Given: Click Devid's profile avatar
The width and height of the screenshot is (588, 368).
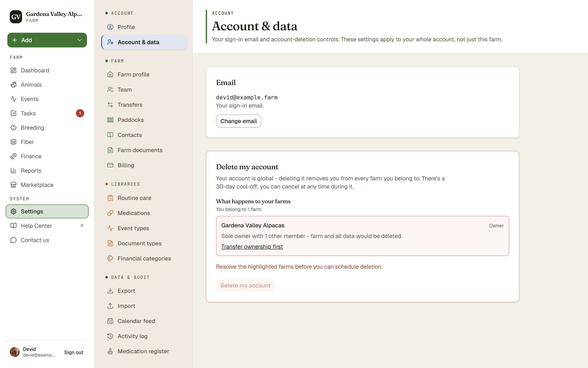Looking at the screenshot, I should tap(14, 352).
